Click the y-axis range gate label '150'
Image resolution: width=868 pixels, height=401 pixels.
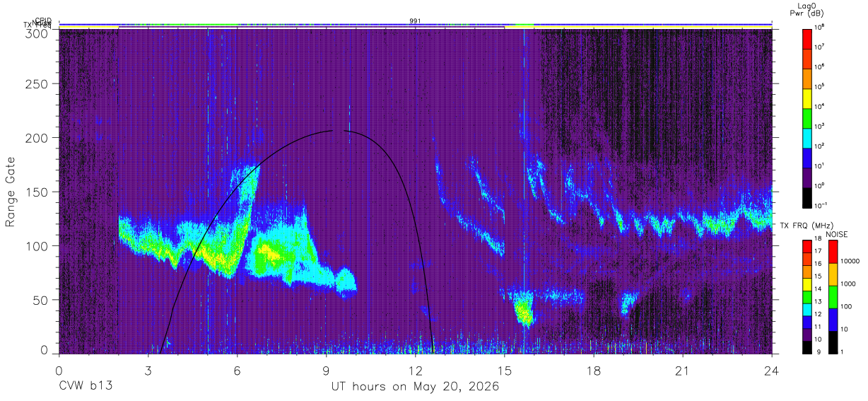37,192
